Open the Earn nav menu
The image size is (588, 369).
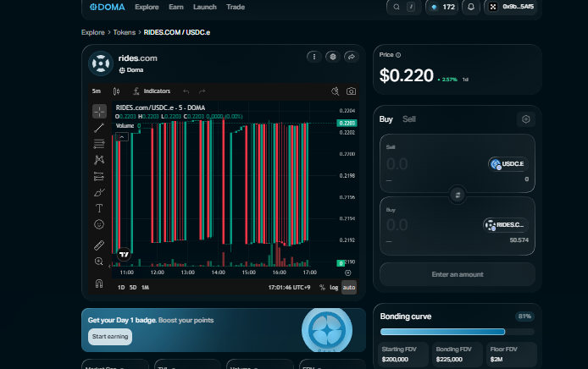[176, 7]
